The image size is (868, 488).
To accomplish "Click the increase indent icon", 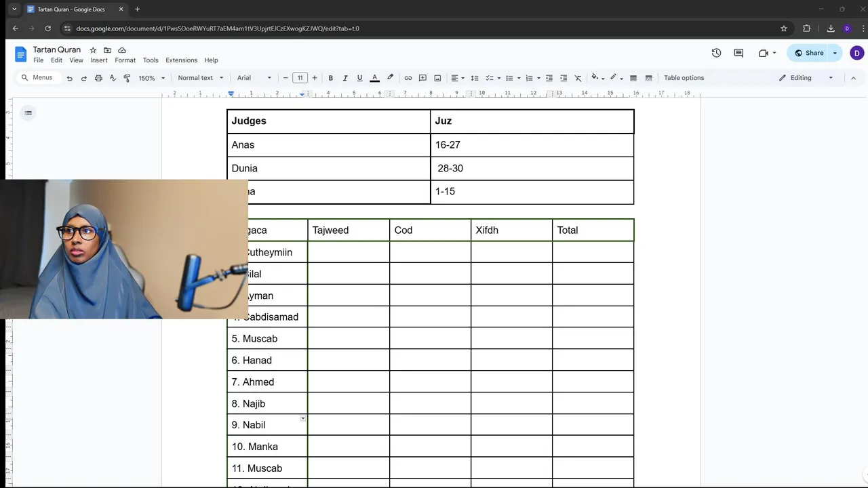I will point(564,78).
